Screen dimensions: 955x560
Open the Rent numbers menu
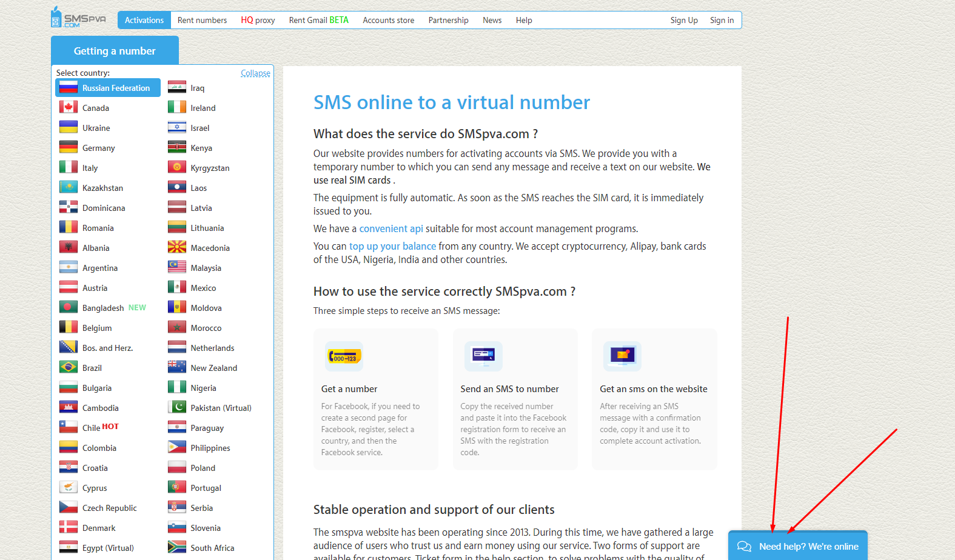202,20
